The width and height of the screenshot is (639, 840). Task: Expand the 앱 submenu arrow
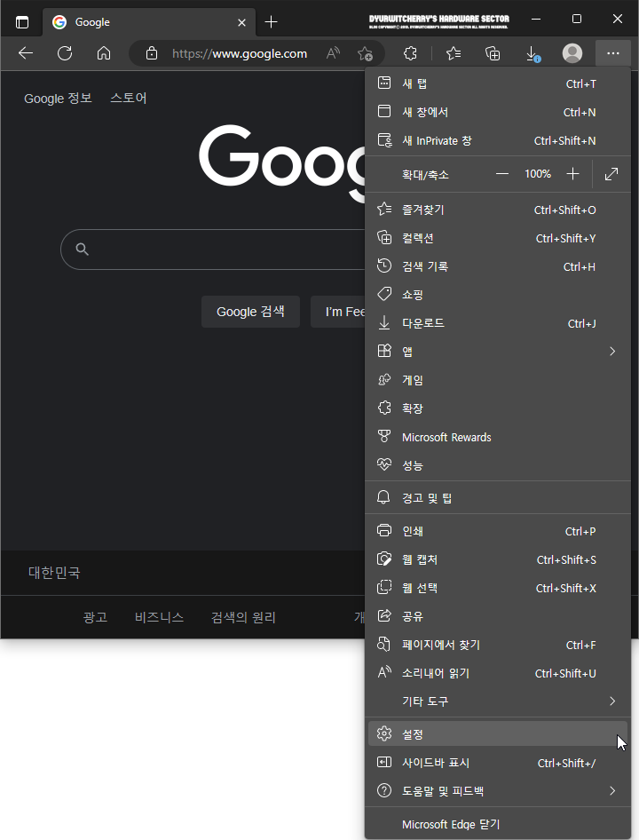coord(612,352)
